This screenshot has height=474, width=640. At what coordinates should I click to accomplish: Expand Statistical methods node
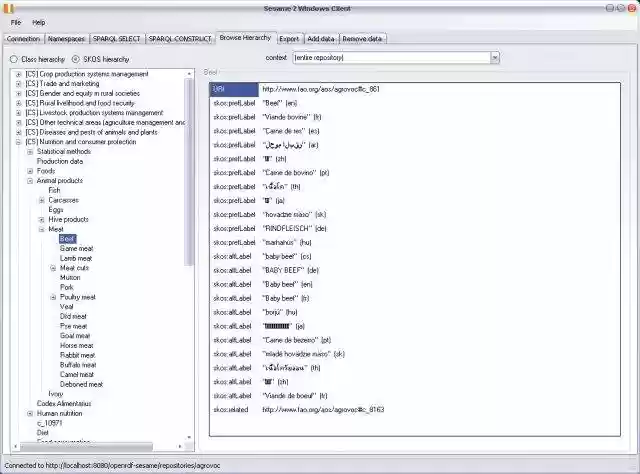30,152
